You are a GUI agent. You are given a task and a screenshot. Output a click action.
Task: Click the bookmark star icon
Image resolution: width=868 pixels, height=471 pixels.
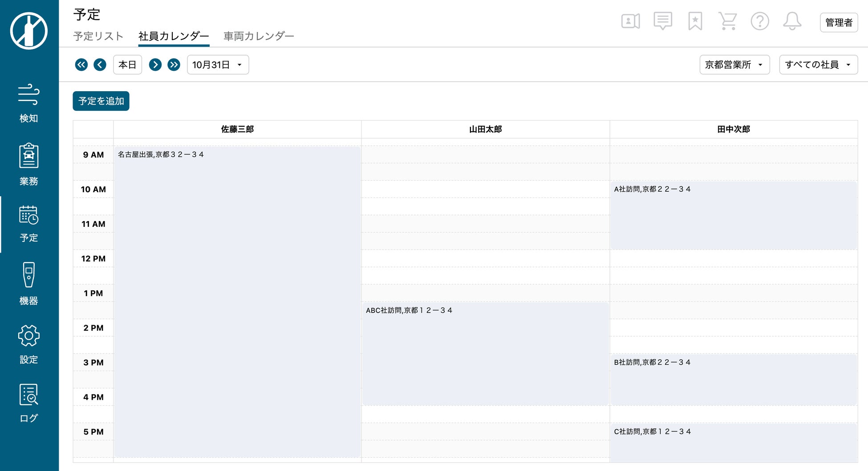point(695,21)
